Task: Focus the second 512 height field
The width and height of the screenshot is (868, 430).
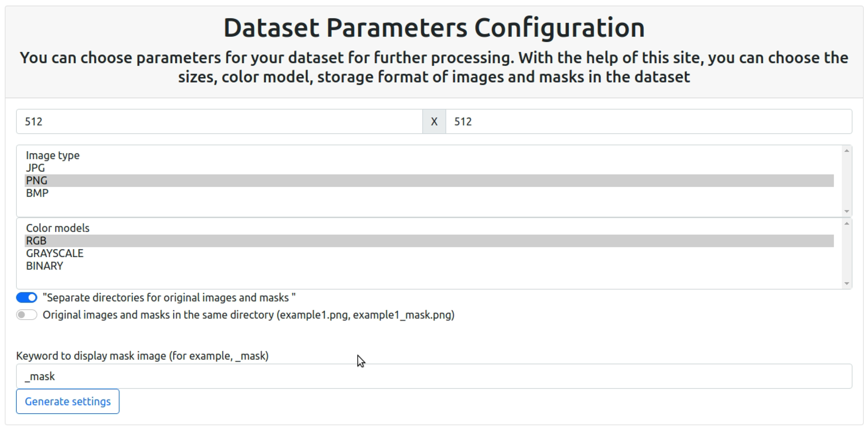Action: click(x=649, y=121)
